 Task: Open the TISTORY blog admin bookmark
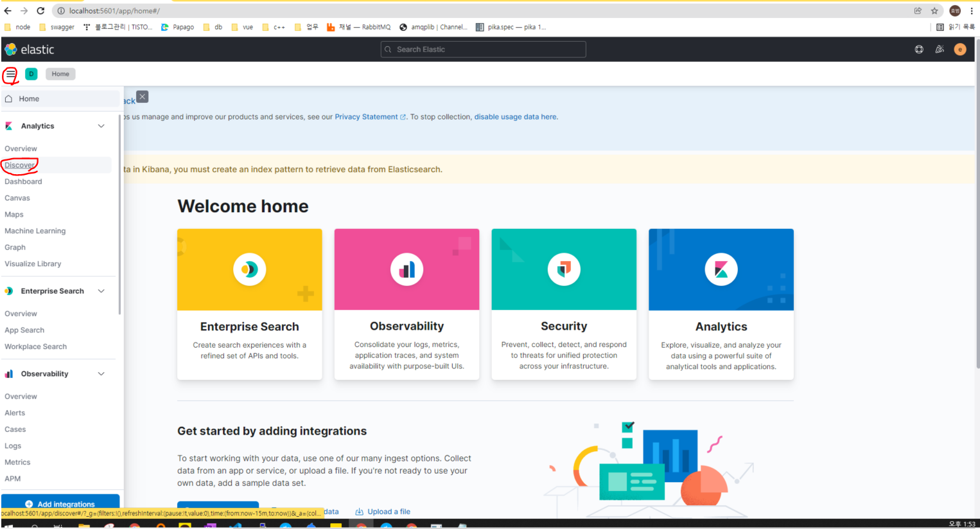(118, 27)
